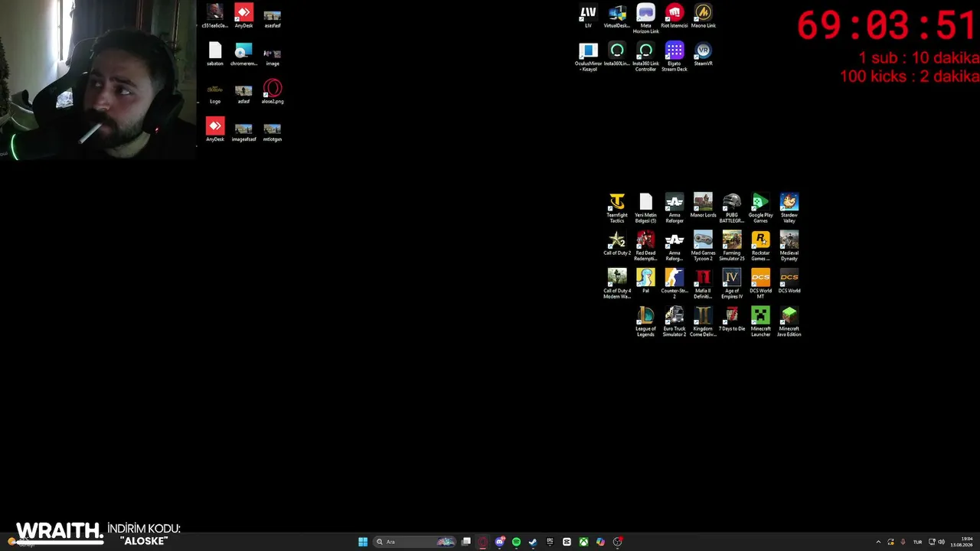Open the TUR language switcher
The height and width of the screenshot is (551, 980).
917,542
